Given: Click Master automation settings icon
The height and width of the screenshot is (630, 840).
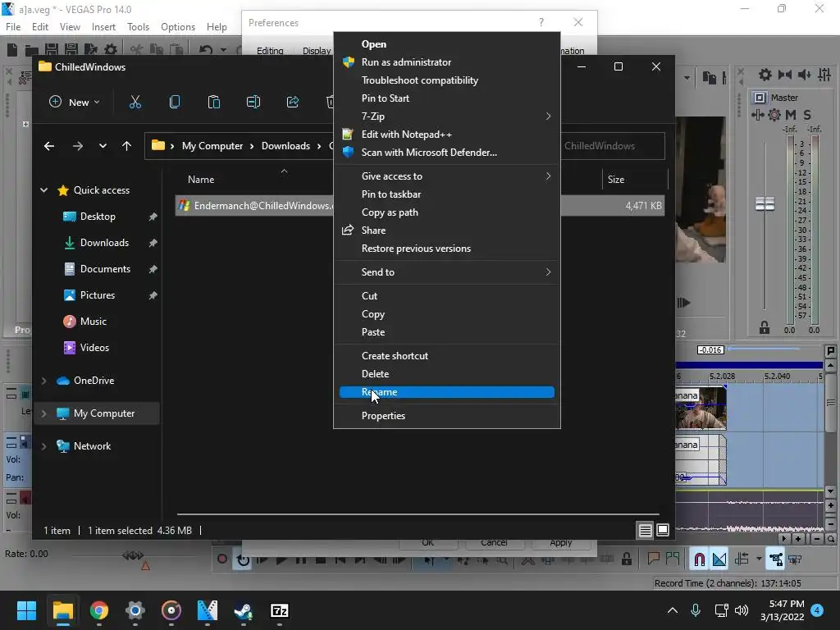Looking at the screenshot, I should coord(757,115).
